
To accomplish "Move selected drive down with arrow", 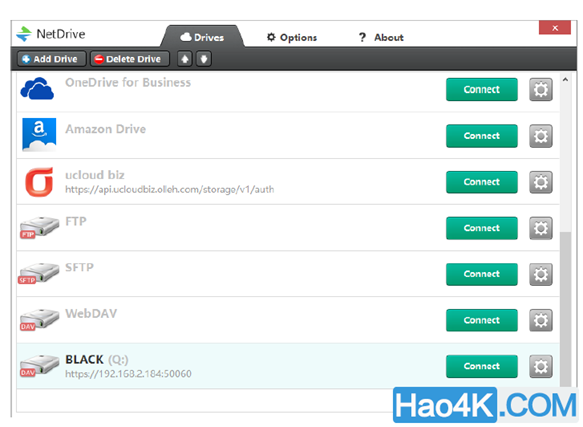I will tap(204, 59).
